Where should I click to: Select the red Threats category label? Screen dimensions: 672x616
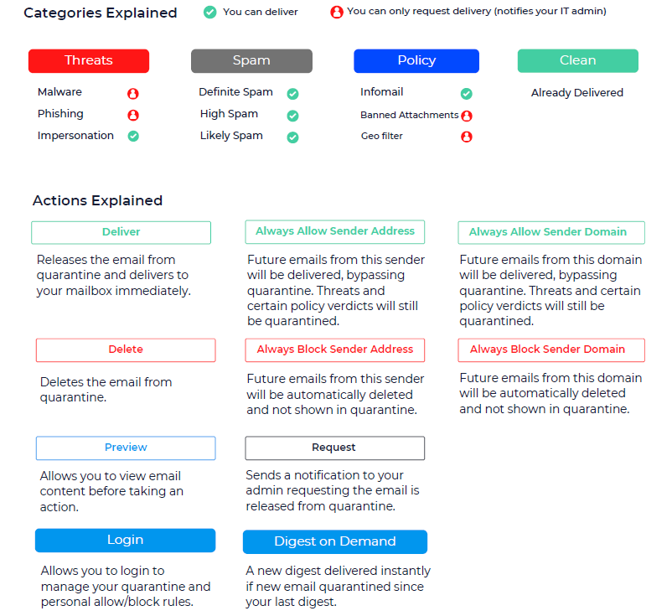click(89, 60)
